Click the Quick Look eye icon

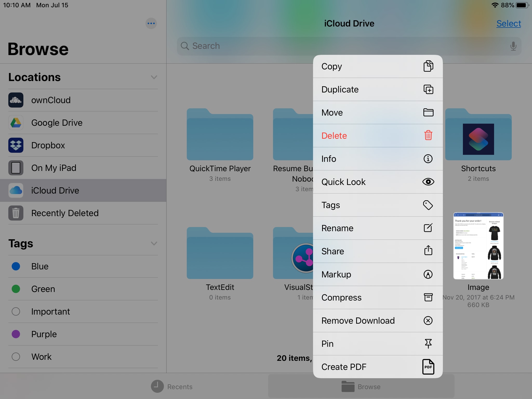[x=428, y=182]
